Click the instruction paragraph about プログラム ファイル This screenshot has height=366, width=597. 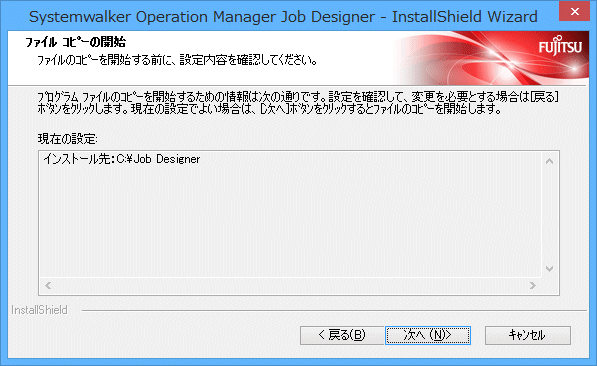[x=298, y=103]
